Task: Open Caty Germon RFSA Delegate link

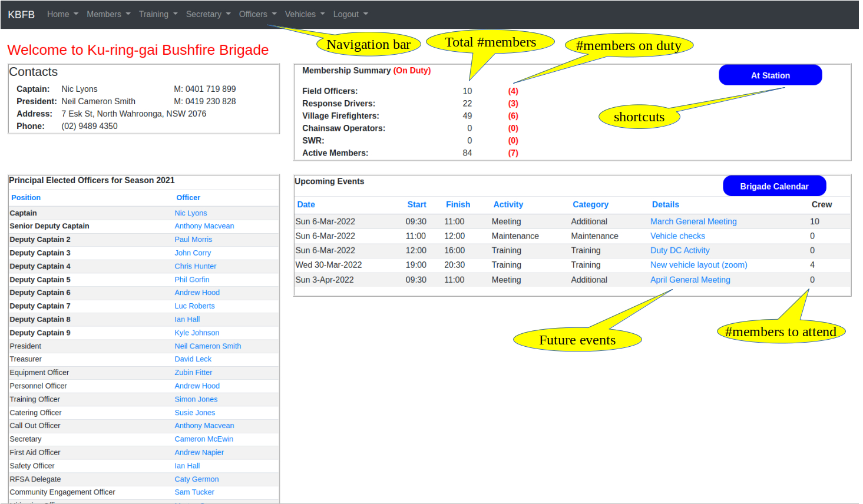Action: (196, 479)
